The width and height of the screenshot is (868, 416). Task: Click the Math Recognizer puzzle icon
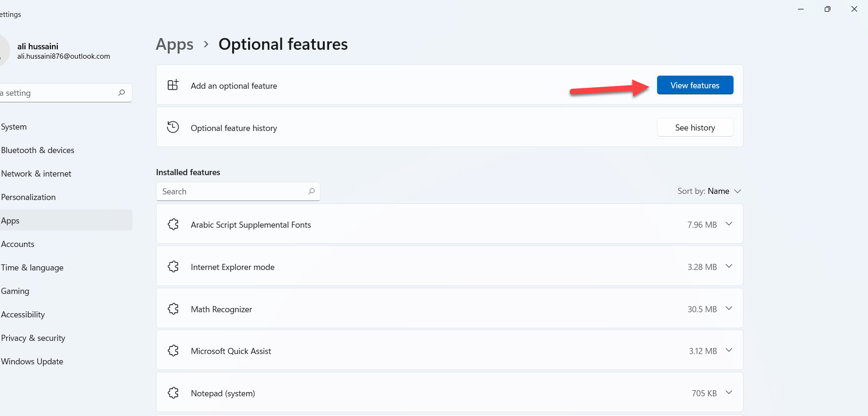click(x=173, y=309)
